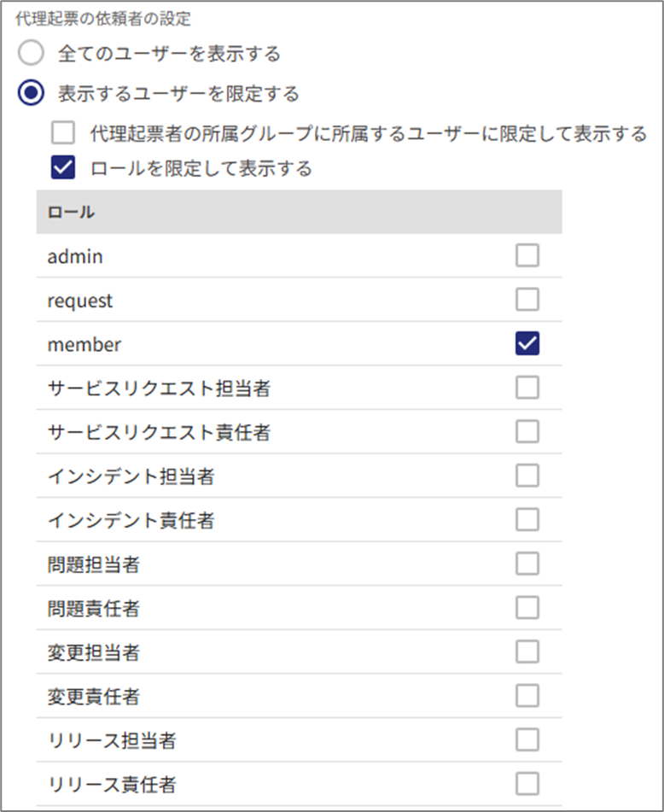Select the 表示するユーザーを限定する radio button
This screenshot has width=664, height=812.
tap(31, 93)
